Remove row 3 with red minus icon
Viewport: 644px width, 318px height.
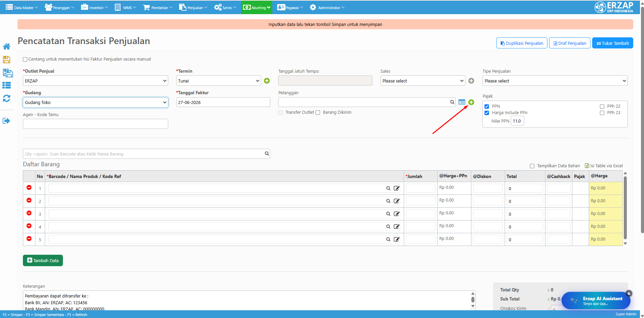[x=29, y=213]
